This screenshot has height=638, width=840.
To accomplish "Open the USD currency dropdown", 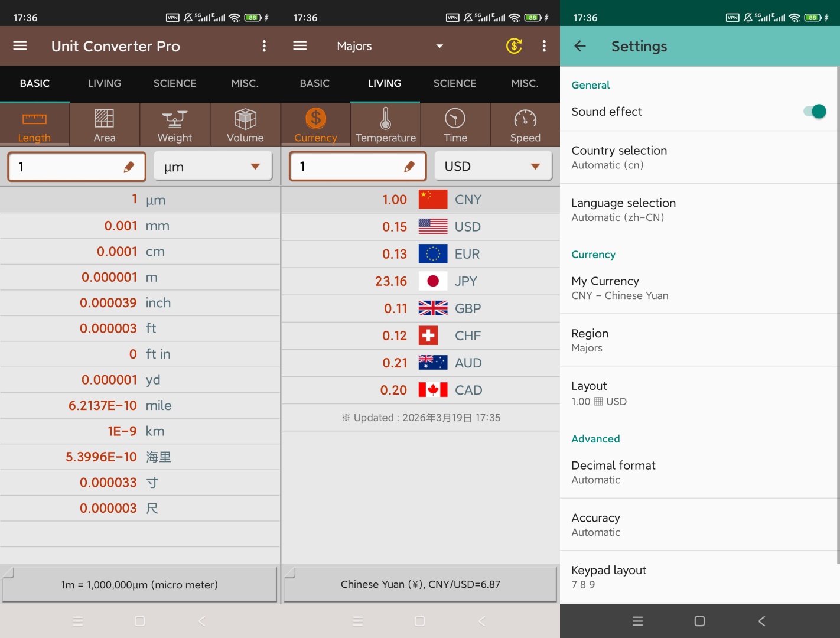I will click(493, 167).
